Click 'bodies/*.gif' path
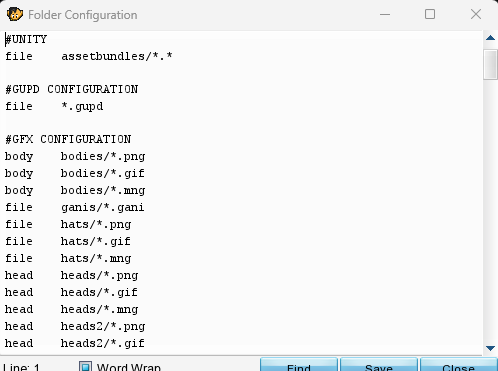This screenshot has width=498, height=371. (103, 174)
